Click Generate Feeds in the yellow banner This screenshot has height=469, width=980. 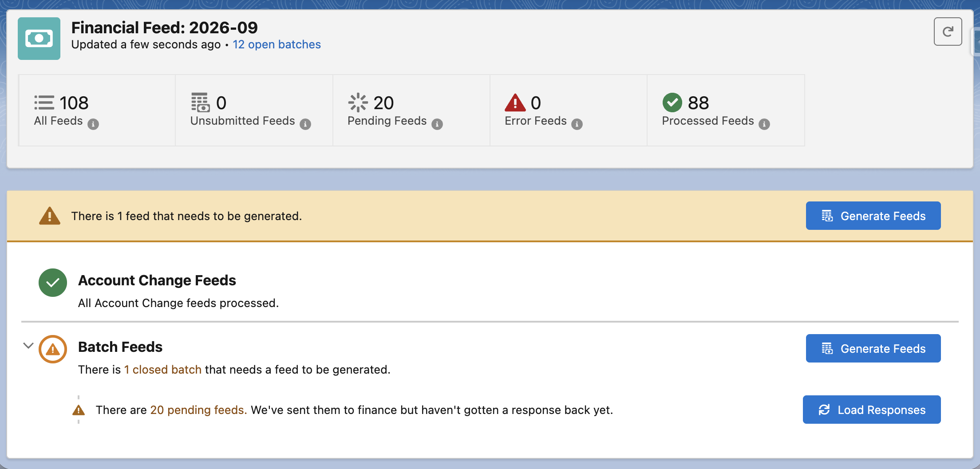tap(873, 216)
